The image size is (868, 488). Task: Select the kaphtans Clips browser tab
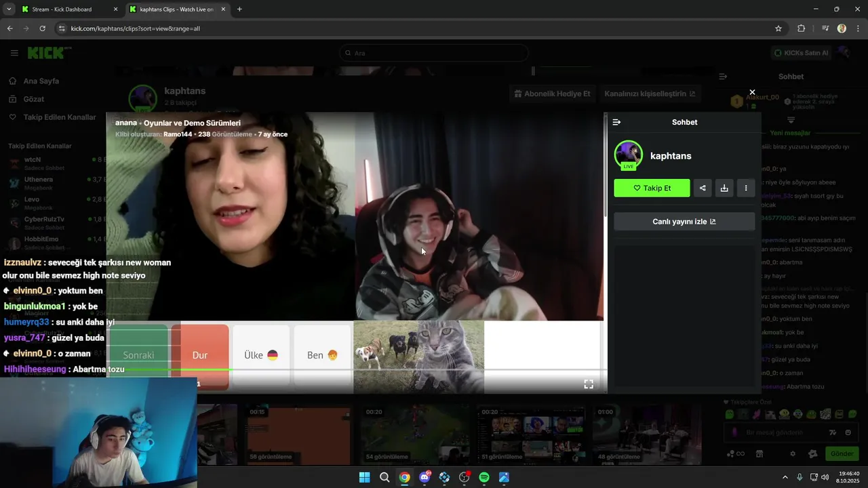(178, 9)
